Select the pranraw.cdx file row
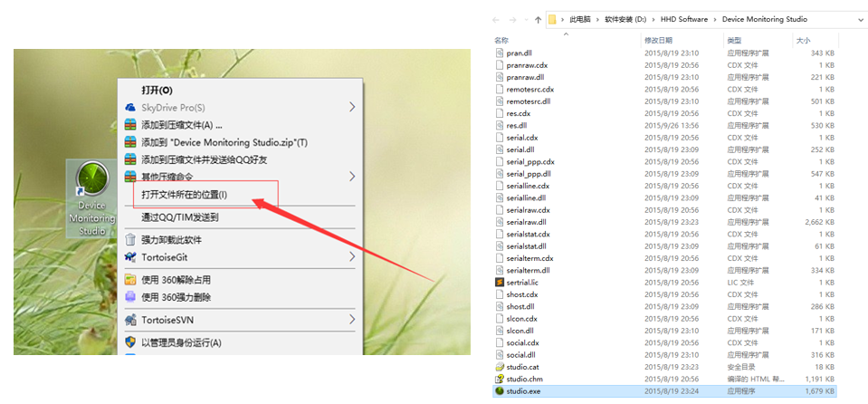Viewport: 868px width, 404px height. (x=664, y=65)
